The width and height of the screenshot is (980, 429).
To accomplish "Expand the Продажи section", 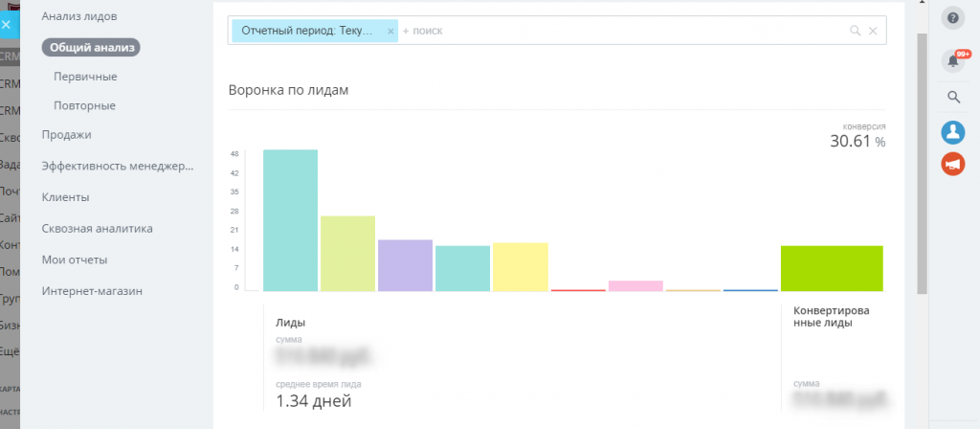I will tap(67, 134).
